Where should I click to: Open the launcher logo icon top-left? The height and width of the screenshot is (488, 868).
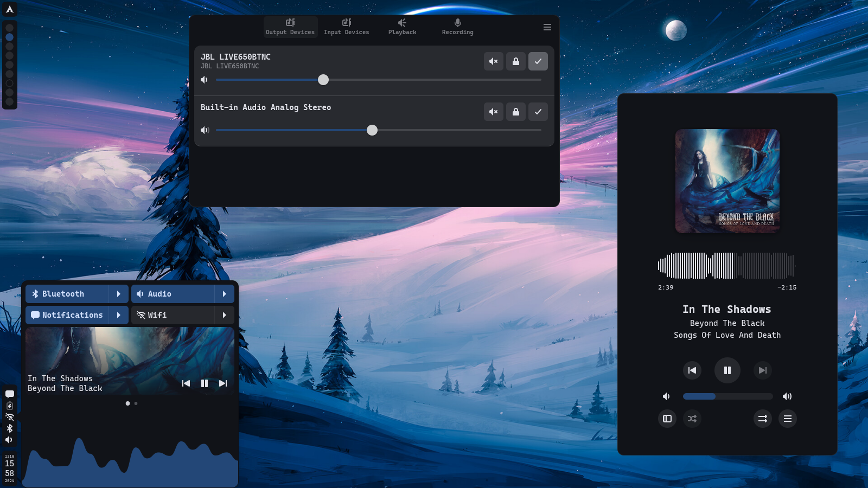(x=10, y=9)
